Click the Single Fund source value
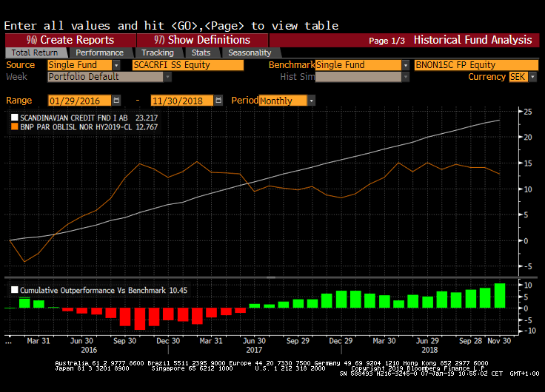The image size is (545, 392). point(79,65)
